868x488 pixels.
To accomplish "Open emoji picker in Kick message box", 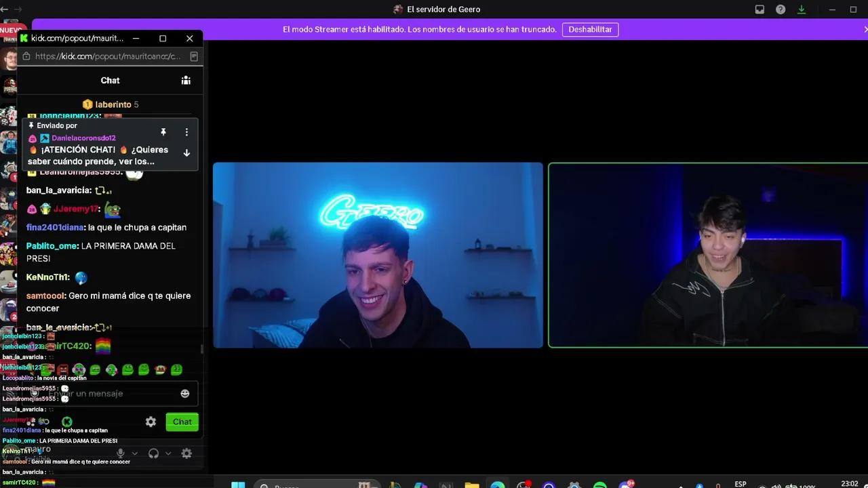I will tap(185, 394).
